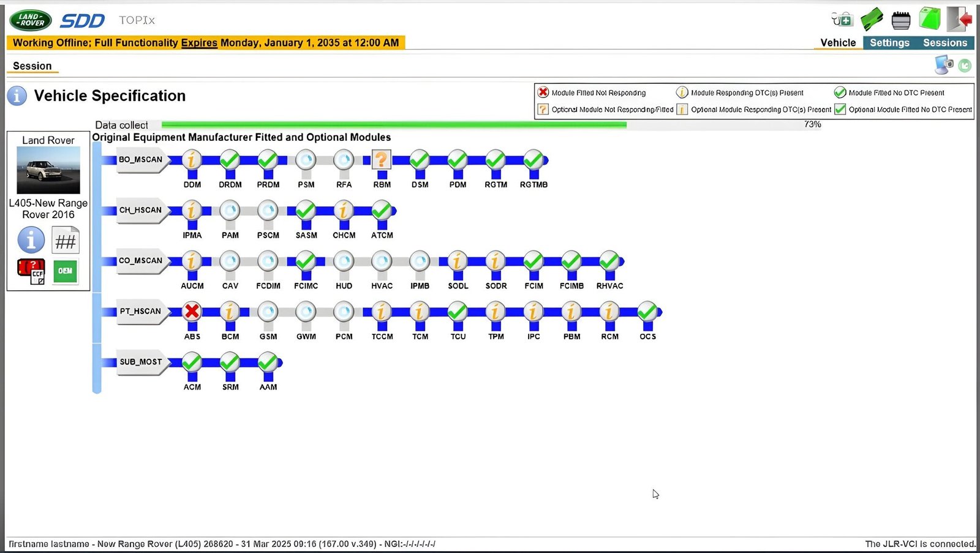980x553 pixels.
Task: Select the TCCM module icon
Action: pyautogui.click(x=382, y=312)
